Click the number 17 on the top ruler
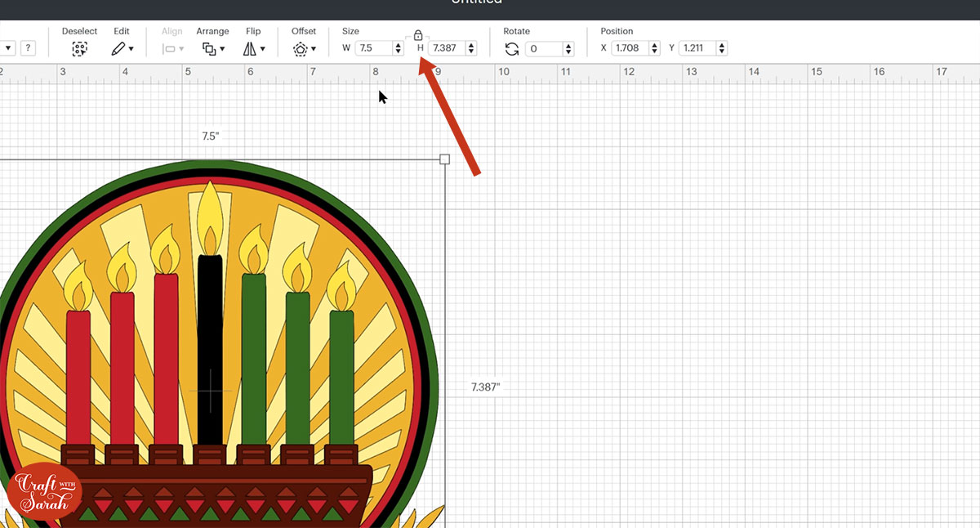The height and width of the screenshot is (528, 980). point(942,72)
